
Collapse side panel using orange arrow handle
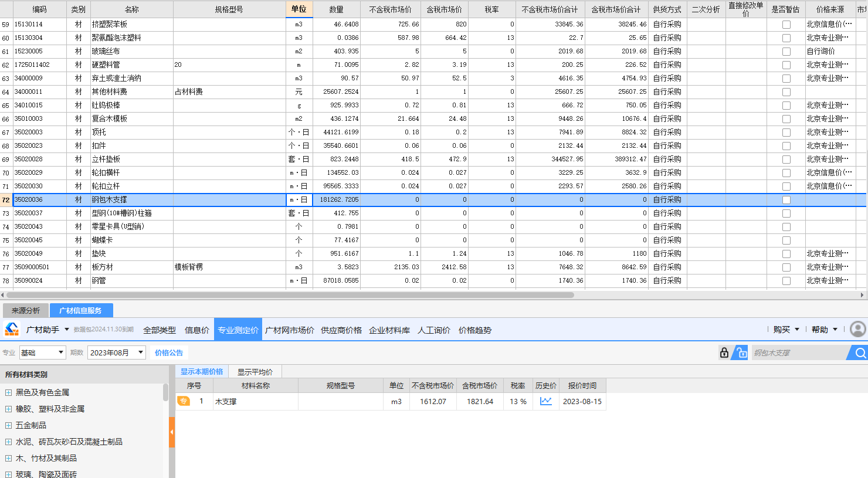pos(172,432)
